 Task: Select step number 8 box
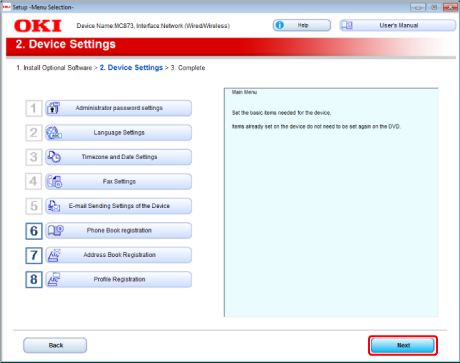pyautogui.click(x=34, y=280)
